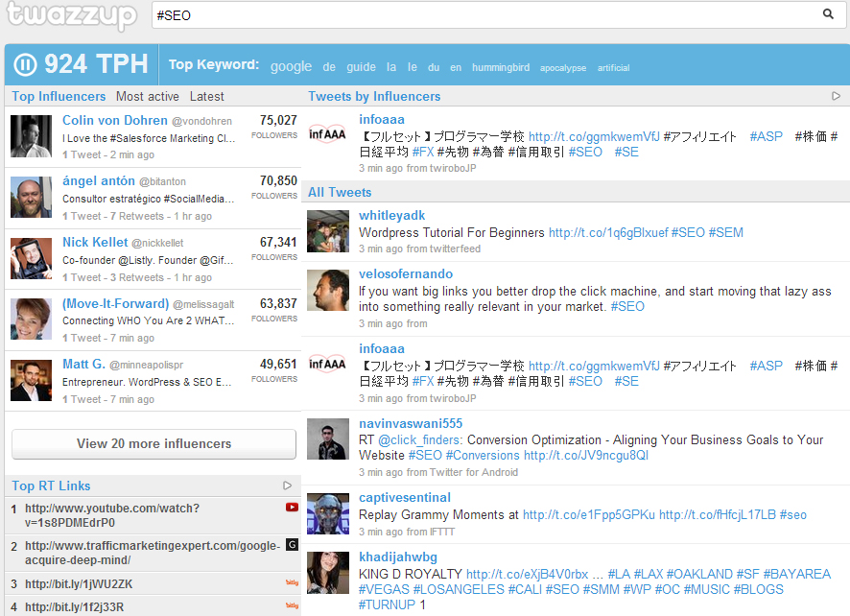Open the captivesentinal username link
The width and height of the screenshot is (850, 616).
click(x=405, y=497)
